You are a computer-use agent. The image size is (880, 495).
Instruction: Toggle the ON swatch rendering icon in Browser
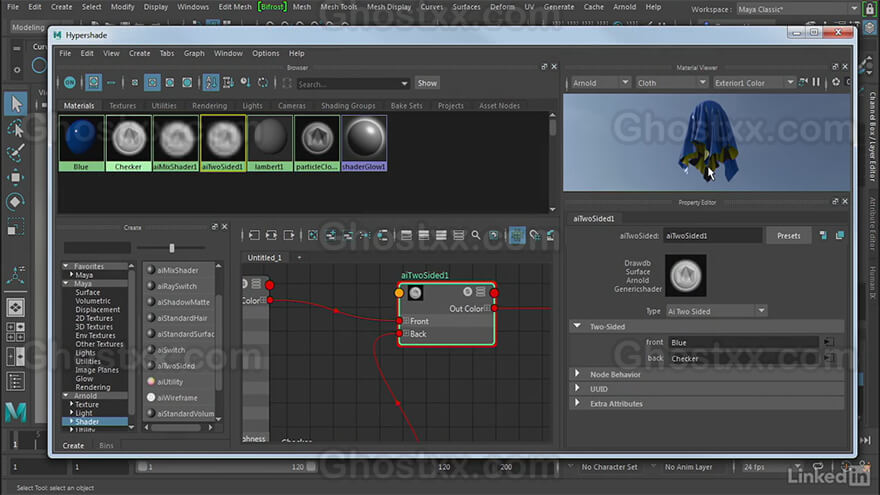pos(70,82)
